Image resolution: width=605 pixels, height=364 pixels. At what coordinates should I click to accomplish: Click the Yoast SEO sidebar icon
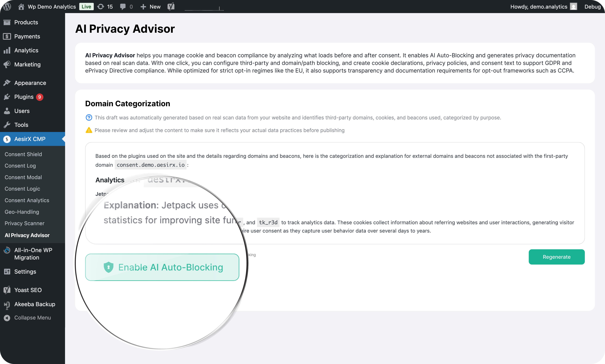pos(7,290)
